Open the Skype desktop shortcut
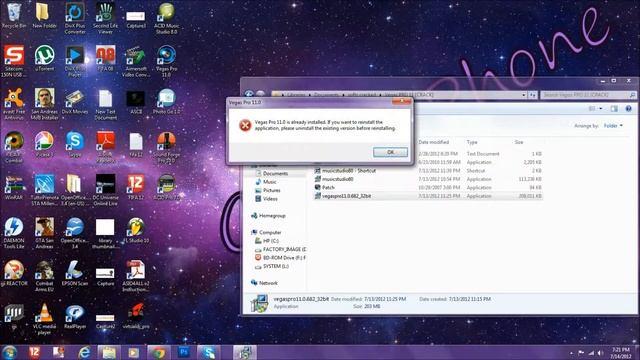Screen dimensions: 640x360 [75, 144]
